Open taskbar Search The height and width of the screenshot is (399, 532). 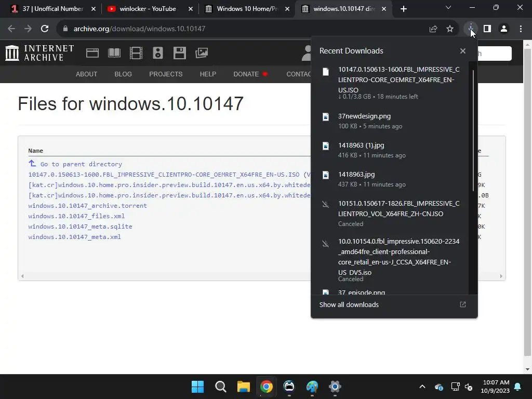[220, 387]
